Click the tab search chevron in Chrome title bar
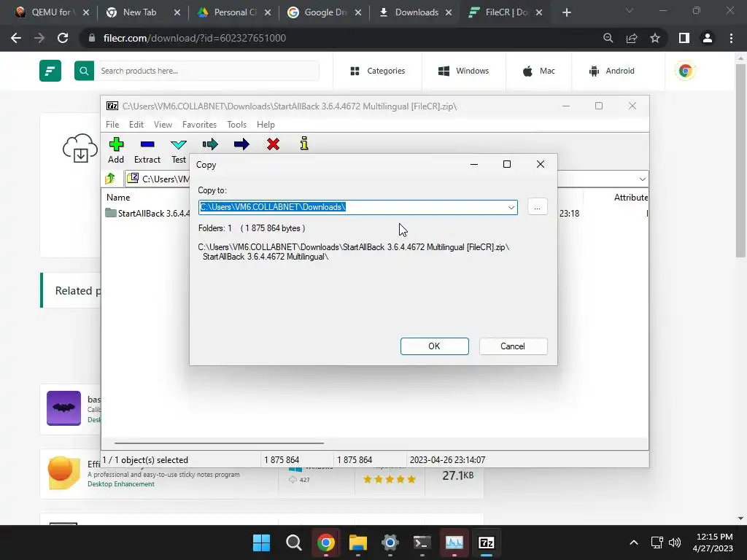 (x=629, y=10)
